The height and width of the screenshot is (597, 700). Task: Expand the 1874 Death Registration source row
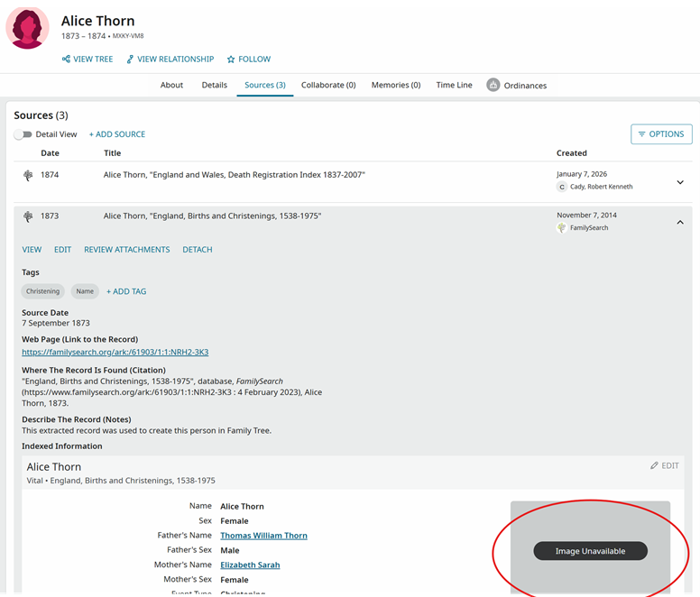[x=680, y=182]
